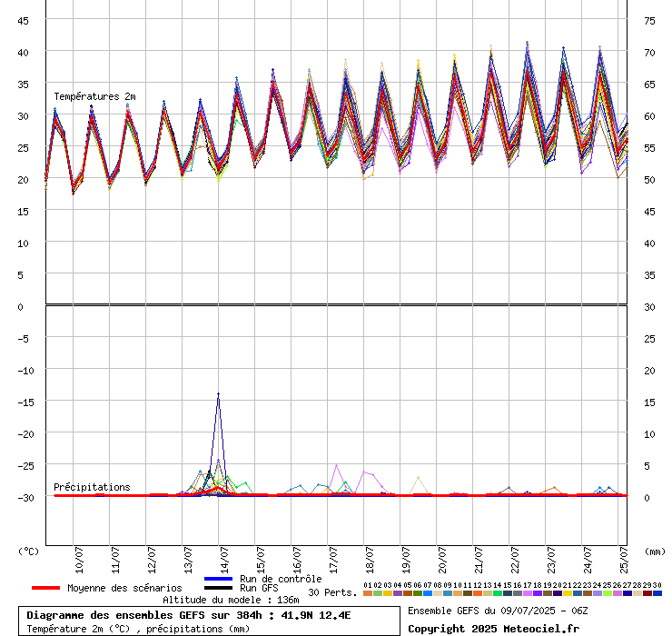The height and width of the screenshot is (636, 672).
Task: Click the 10/07 date label
Action: tap(79, 560)
